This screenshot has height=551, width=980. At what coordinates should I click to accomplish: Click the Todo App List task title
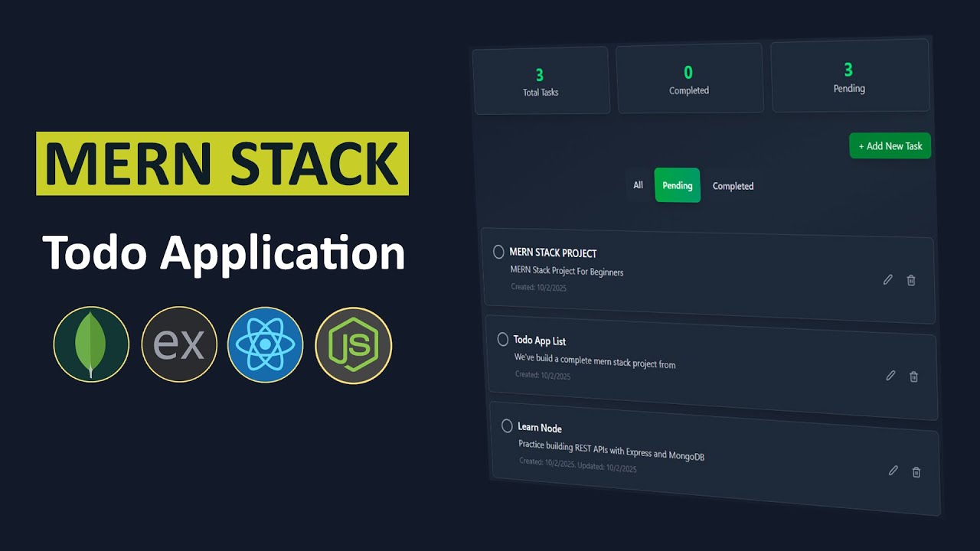click(x=540, y=341)
